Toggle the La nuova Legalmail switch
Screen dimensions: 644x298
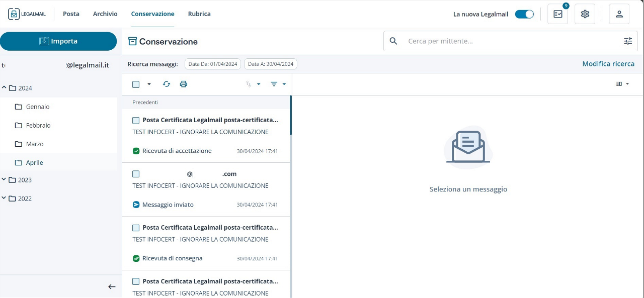point(524,14)
